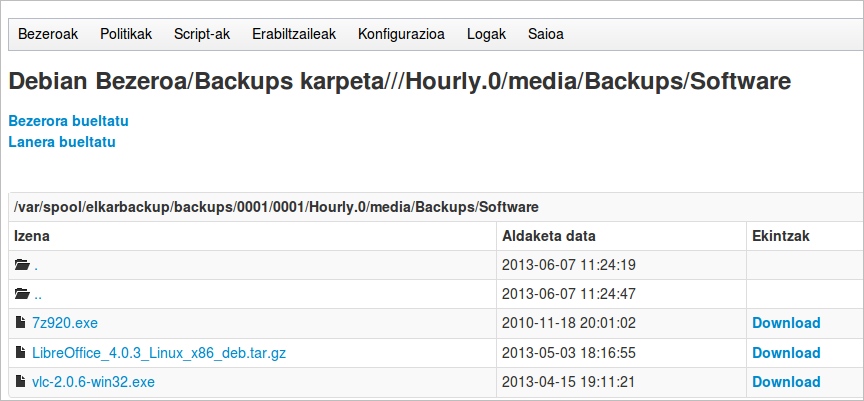The width and height of the screenshot is (864, 401).
Task: Follow the Bezerora bueltatu link
Action: (x=69, y=121)
